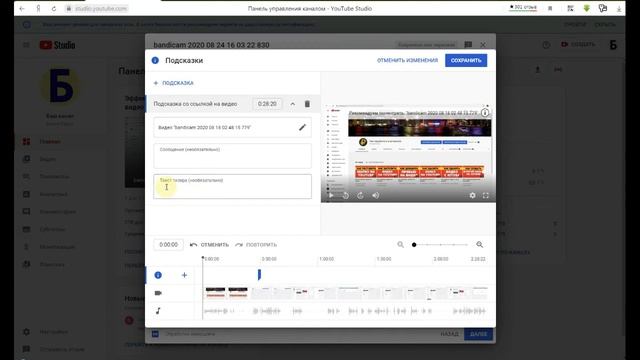Click the video track camera icon

(158, 293)
